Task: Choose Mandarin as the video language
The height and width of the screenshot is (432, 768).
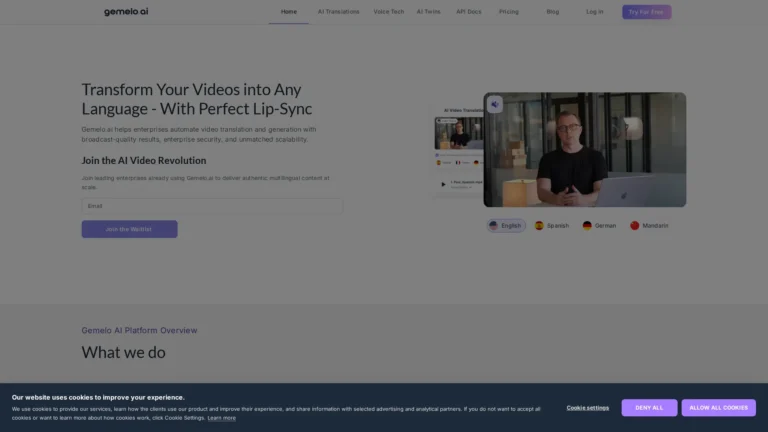Action: [649, 226]
